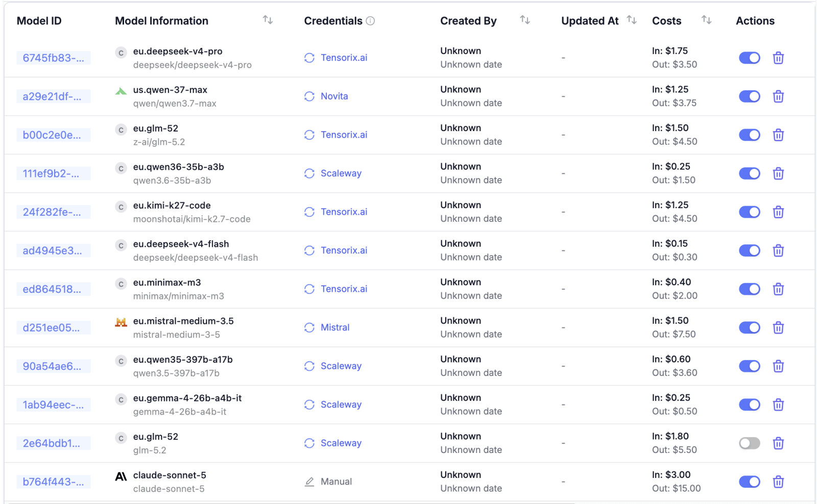The height and width of the screenshot is (504, 817).
Task: Sort by Model Information column arrows
Action: pyautogui.click(x=268, y=20)
